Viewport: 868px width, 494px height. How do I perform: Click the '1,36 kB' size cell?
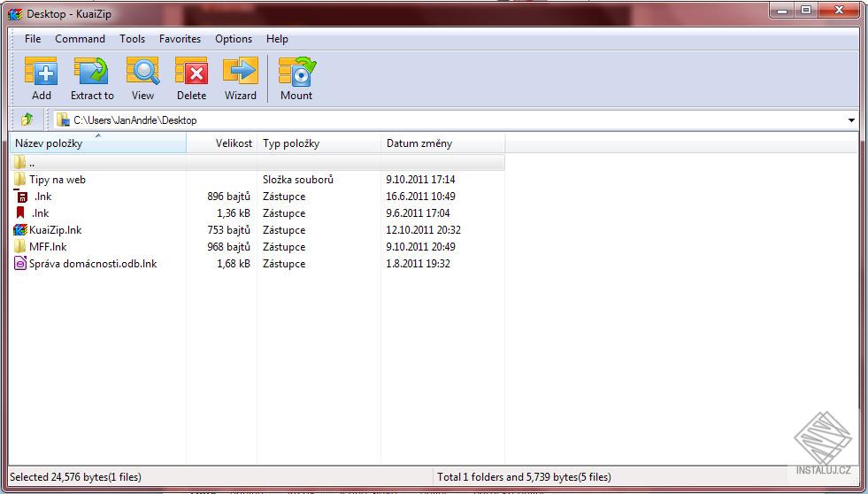coord(234,213)
